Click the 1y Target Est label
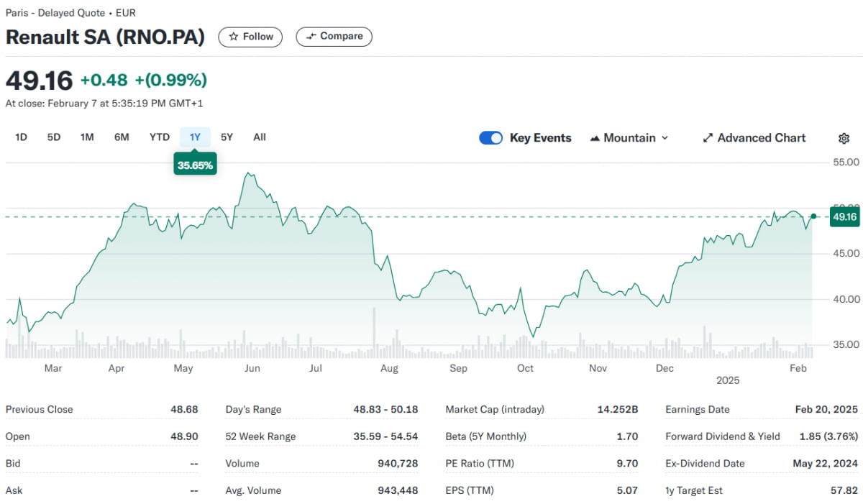 [694, 490]
